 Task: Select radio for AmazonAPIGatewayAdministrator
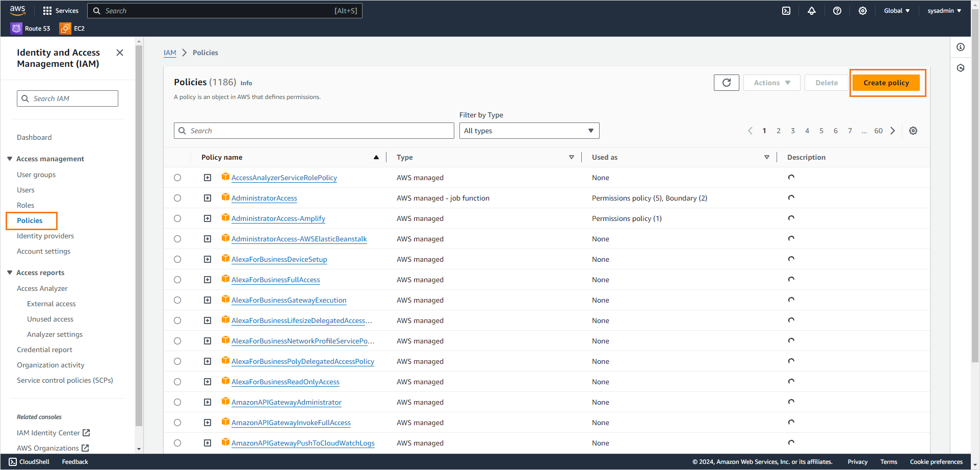177,402
